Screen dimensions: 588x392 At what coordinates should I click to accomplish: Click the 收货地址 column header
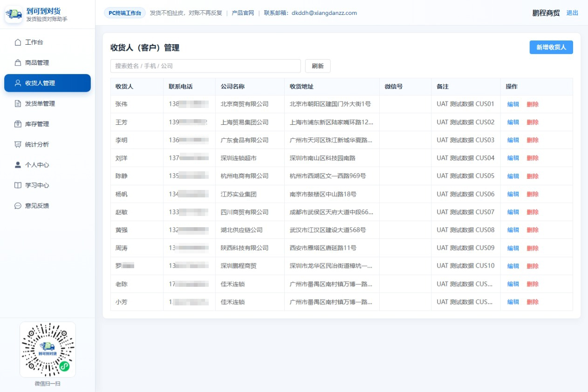tap(332, 87)
